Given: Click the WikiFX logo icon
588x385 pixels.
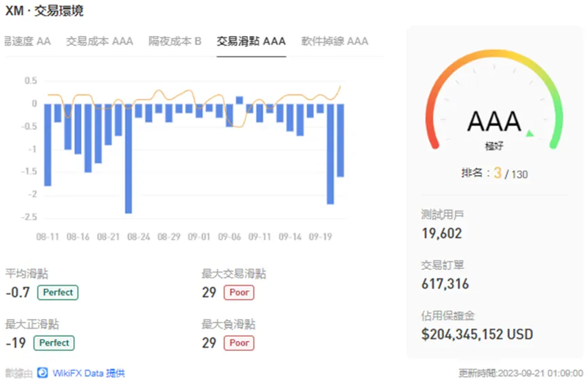Looking at the screenshot, I should pyautogui.click(x=42, y=373).
